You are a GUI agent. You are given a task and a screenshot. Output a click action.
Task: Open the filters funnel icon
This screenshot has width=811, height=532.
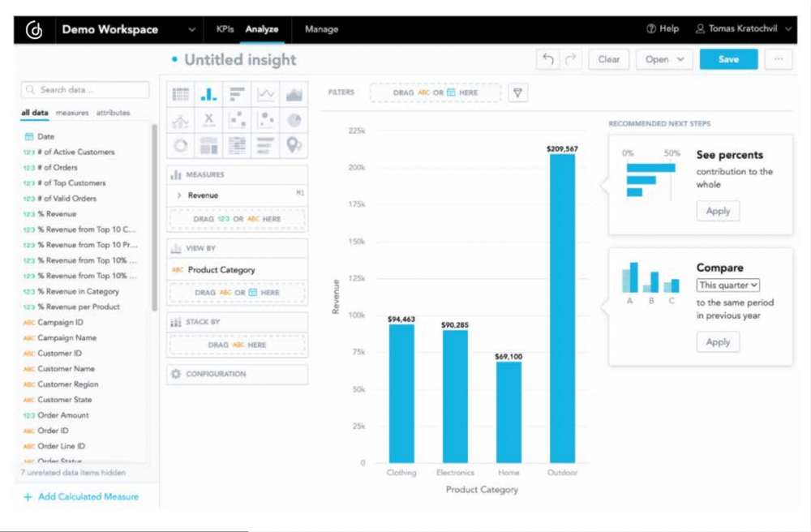[x=517, y=92]
